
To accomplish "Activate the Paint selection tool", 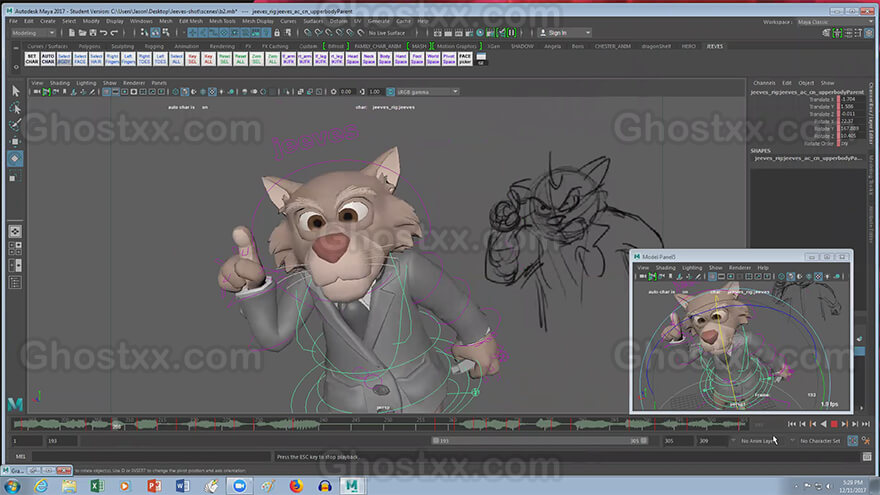I will 15,125.
